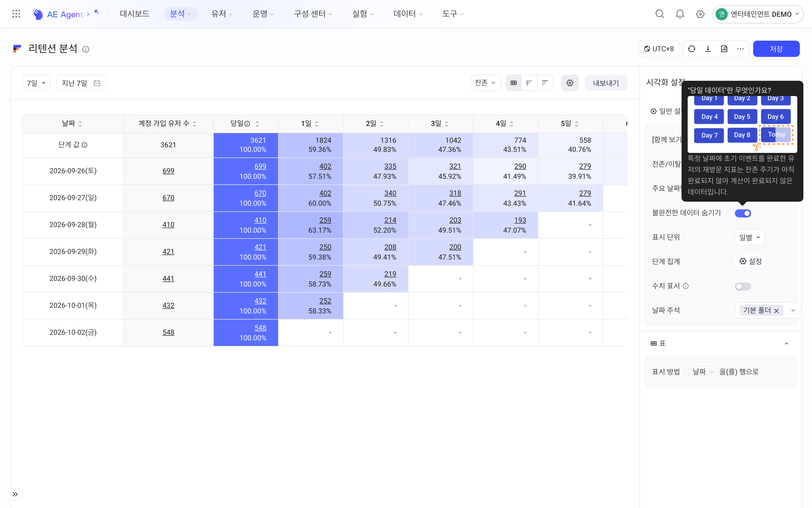Image resolution: width=812 pixels, height=508 pixels.
Task: Remove the 기본 폴더 tag
Action: point(776,310)
